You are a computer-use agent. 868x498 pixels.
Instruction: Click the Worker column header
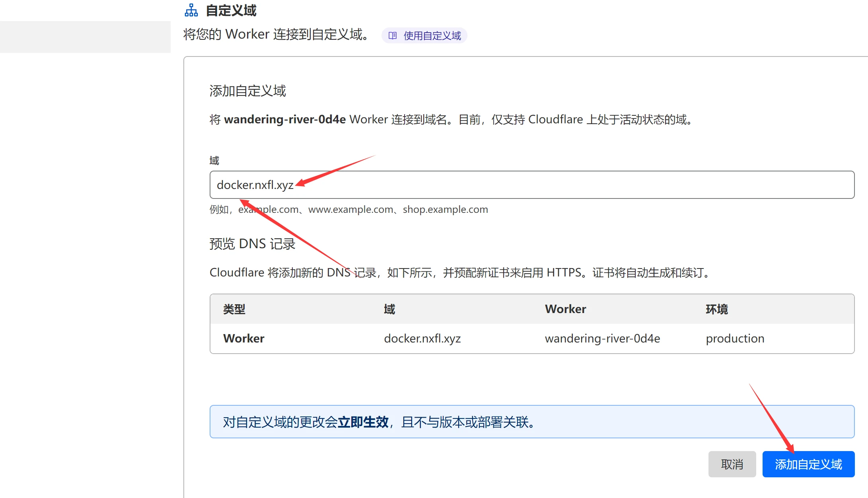(x=565, y=309)
